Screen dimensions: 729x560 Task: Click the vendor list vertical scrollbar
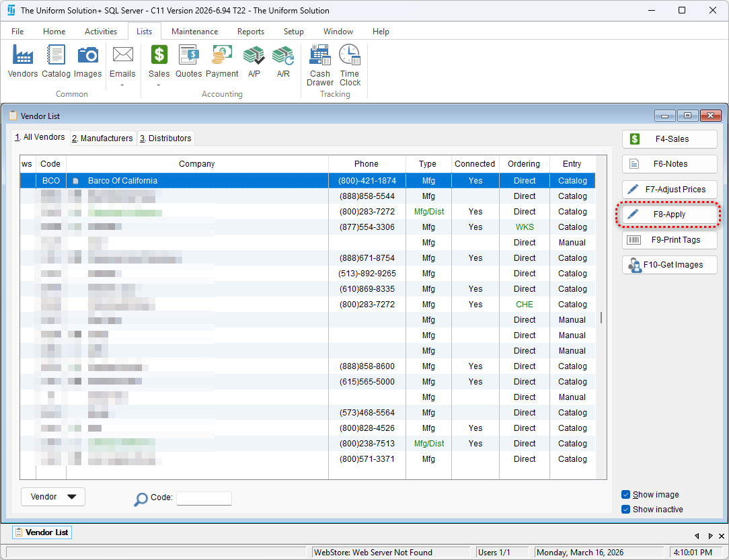tap(601, 317)
